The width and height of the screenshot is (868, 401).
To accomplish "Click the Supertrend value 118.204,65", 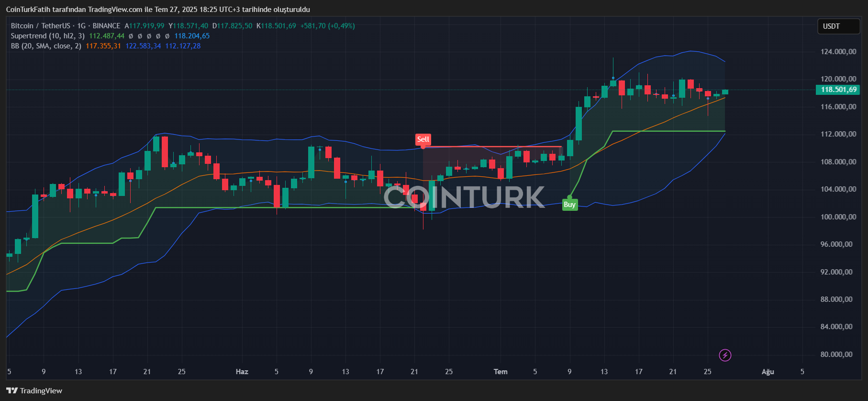I will click(x=192, y=36).
